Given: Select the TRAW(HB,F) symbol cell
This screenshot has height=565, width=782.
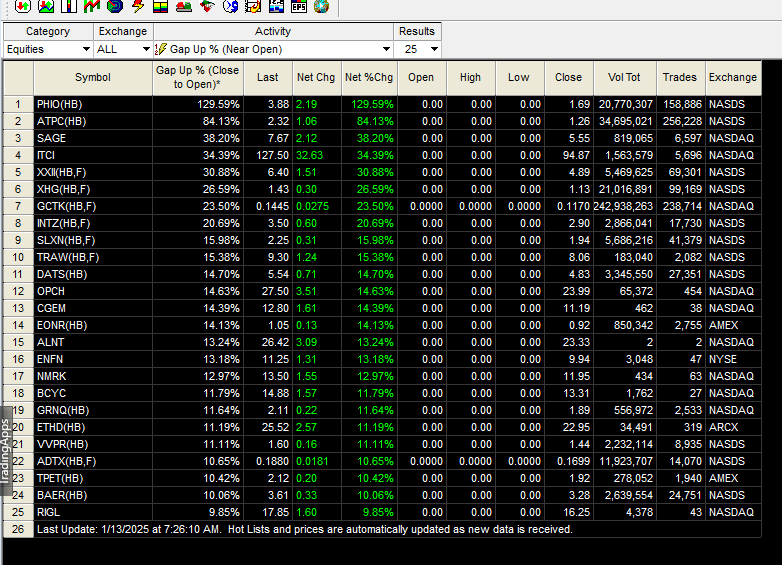Looking at the screenshot, I should point(93,257).
